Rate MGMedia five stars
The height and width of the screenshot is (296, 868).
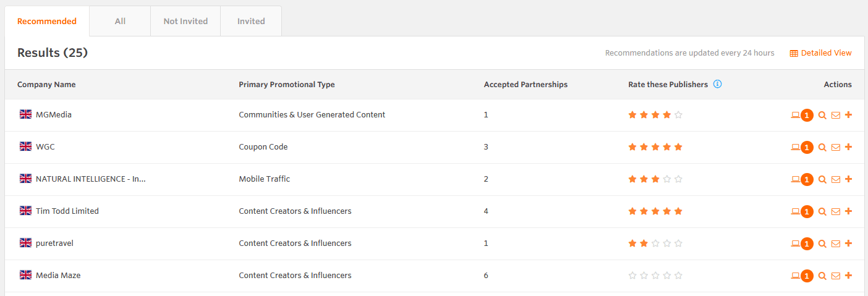678,115
